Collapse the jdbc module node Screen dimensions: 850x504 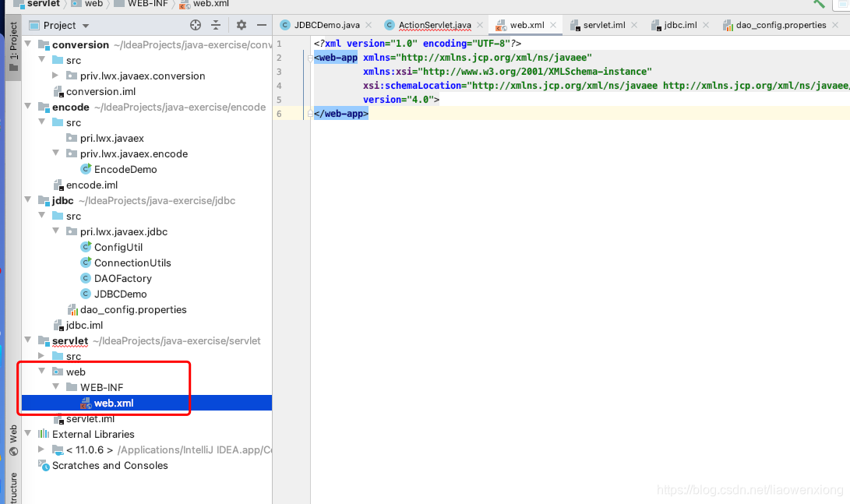[x=27, y=200]
